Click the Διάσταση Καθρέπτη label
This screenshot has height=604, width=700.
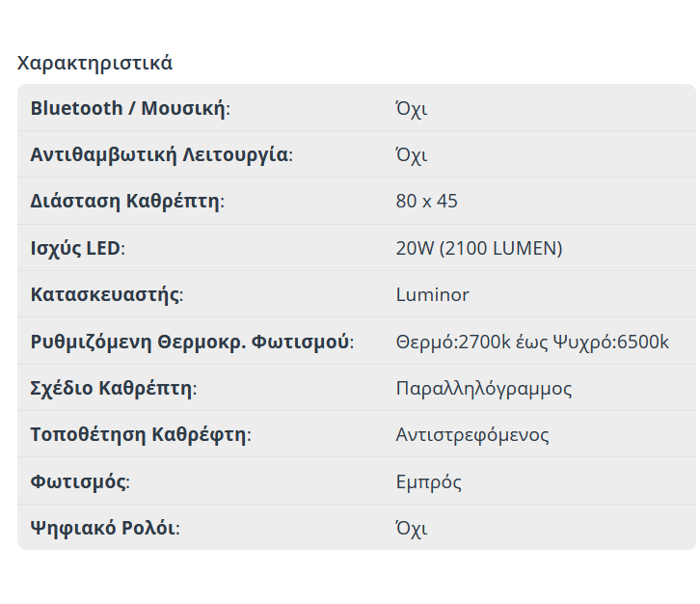click(127, 202)
